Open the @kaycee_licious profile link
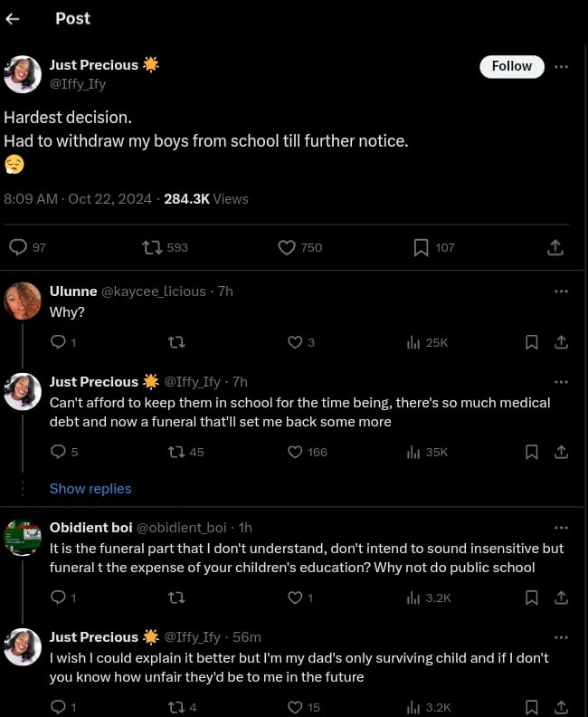The width and height of the screenshot is (588, 717). click(x=153, y=292)
